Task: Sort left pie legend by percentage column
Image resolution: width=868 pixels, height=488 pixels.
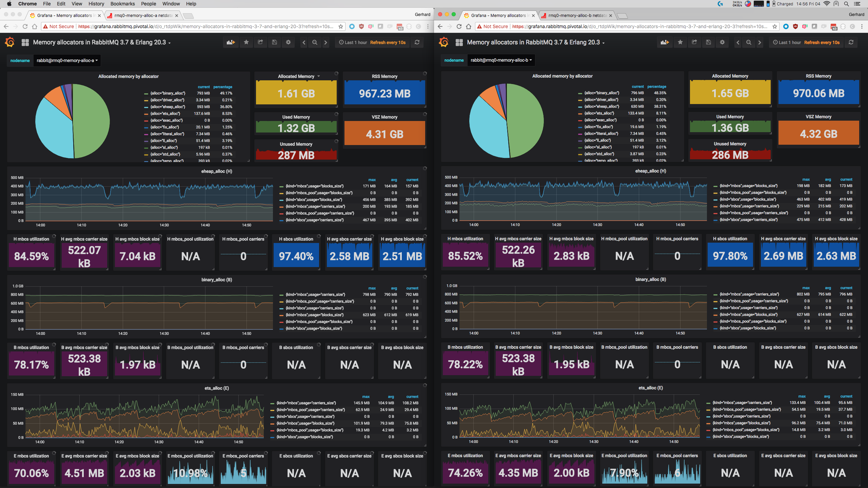Action: (223, 87)
